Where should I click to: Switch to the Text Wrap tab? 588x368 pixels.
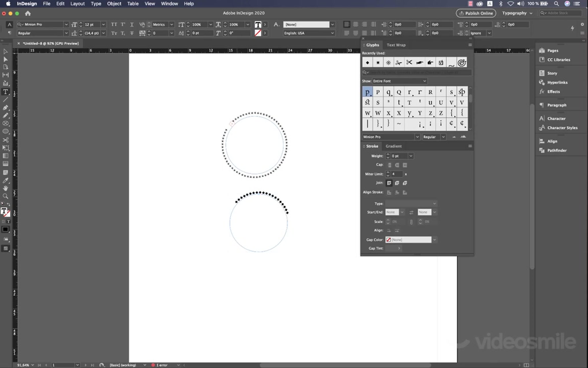396,45
